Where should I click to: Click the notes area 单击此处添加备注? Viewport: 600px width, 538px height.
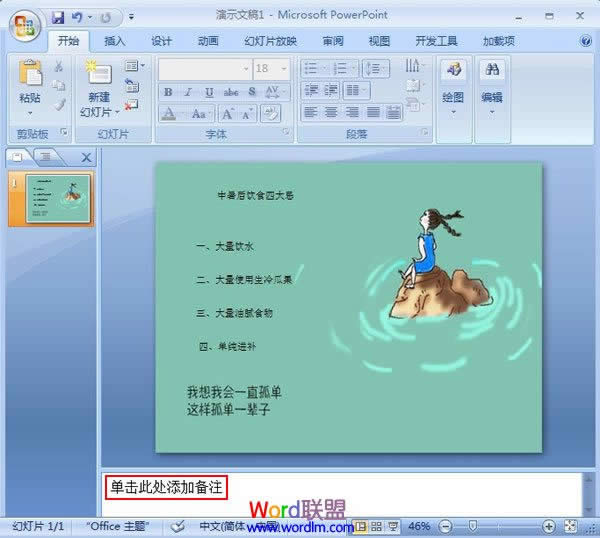(166, 487)
